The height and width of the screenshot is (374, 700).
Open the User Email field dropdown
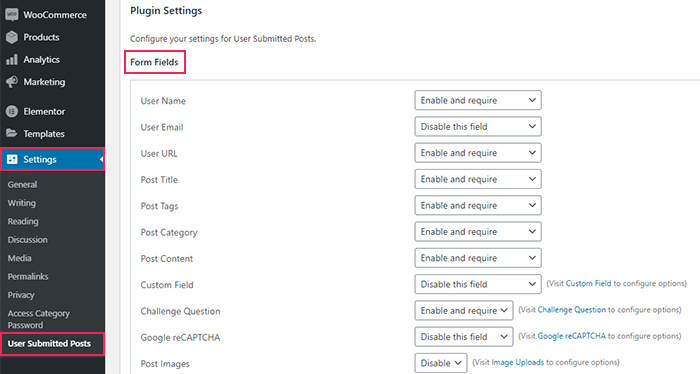[478, 127]
